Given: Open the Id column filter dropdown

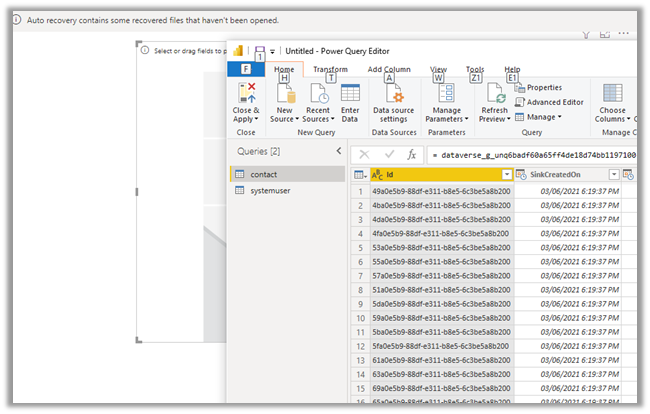Looking at the screenshot, I should [x=507, y=174].
